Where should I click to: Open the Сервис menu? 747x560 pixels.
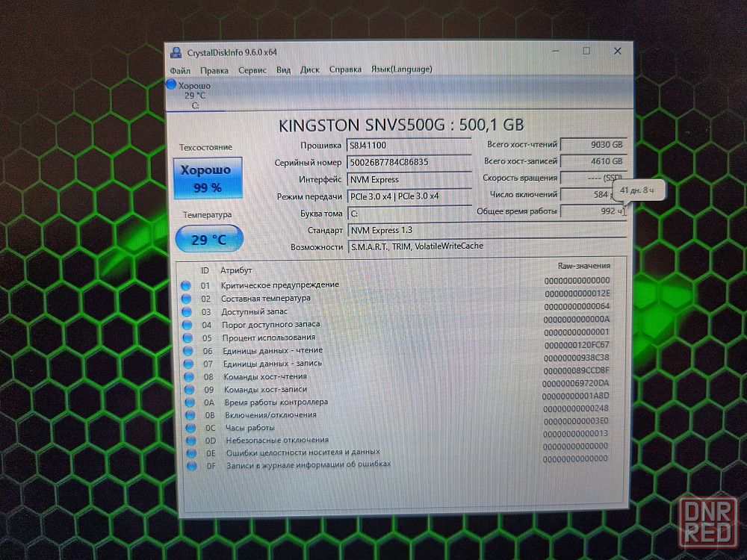point(252,70)
